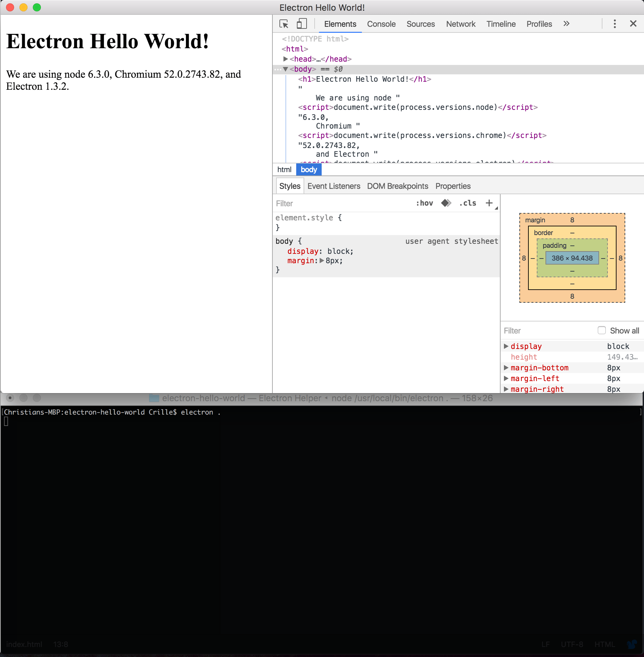This screenshot has height=657, width=644.
Task: Open the Console tab
Action: pyautogui.click(x=381, y=24)
